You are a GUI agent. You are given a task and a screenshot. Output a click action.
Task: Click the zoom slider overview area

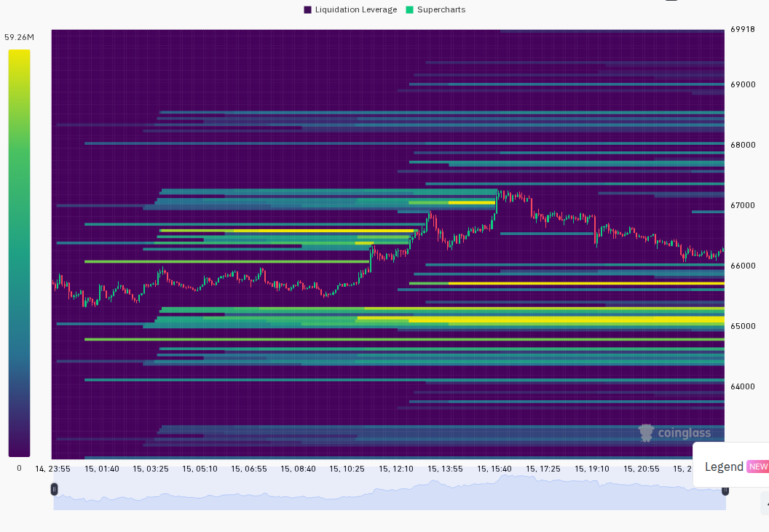click(390, 492)
